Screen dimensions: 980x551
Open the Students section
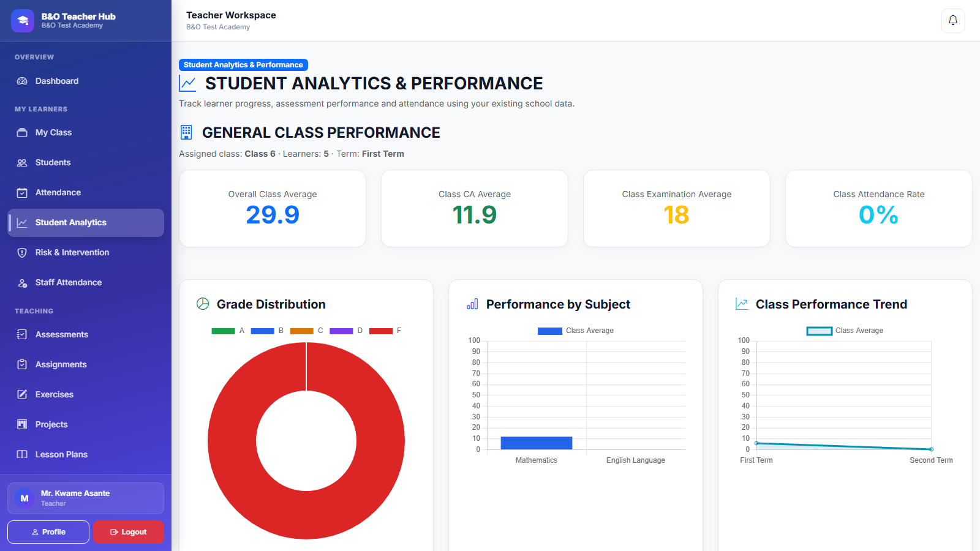86,162
